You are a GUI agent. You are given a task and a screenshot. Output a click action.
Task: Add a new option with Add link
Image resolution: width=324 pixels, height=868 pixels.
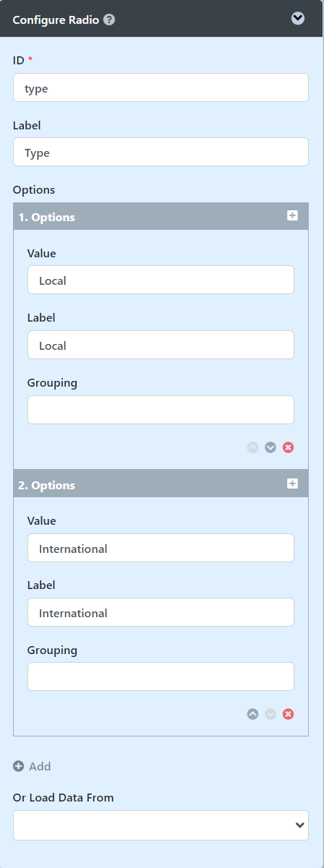point(32,766)
